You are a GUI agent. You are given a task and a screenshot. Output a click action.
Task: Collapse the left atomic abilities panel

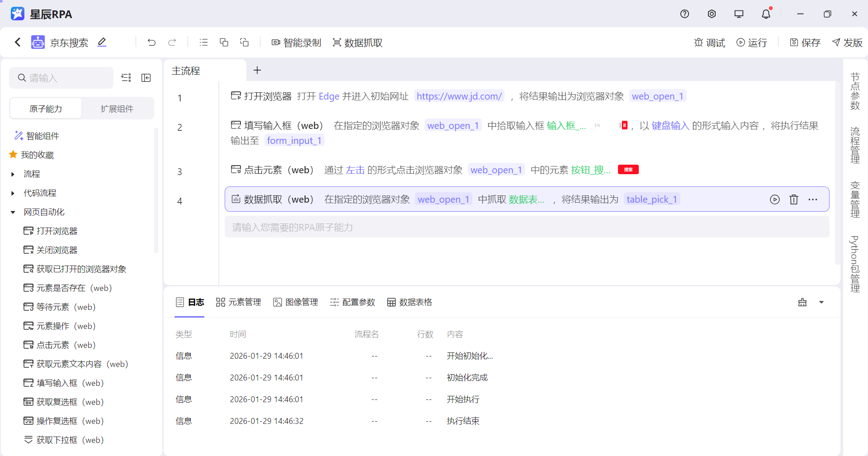tap(146, 77)
